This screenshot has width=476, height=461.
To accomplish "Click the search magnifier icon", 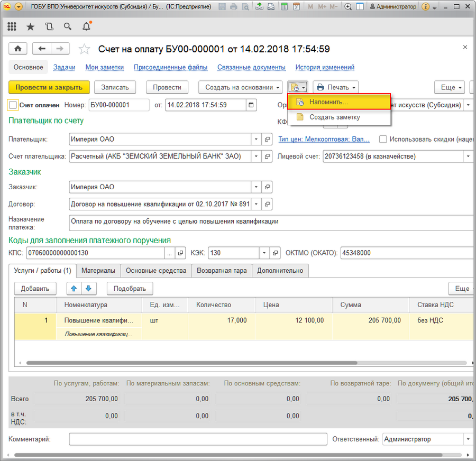I will point(67,26).
